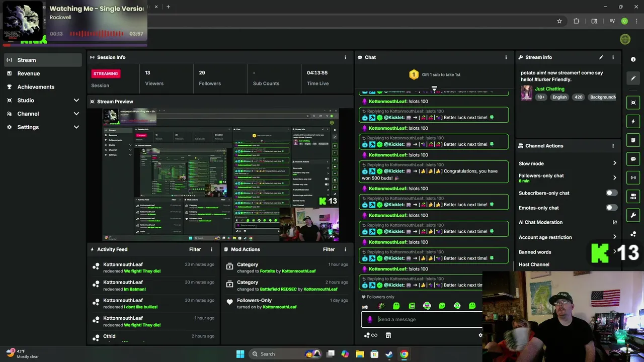This screenshot has height=362, width=644.
Task: Open Mod Actions three-dot menu
Action: 345,249
